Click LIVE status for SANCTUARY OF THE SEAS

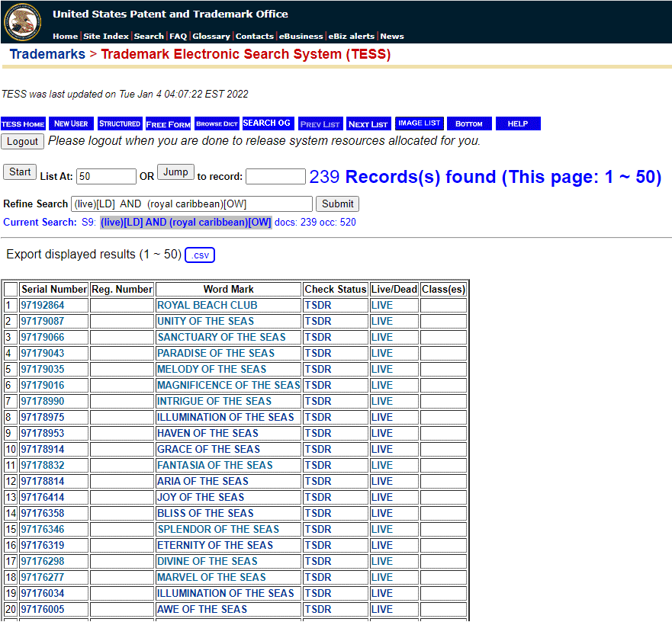coord(382,337)
